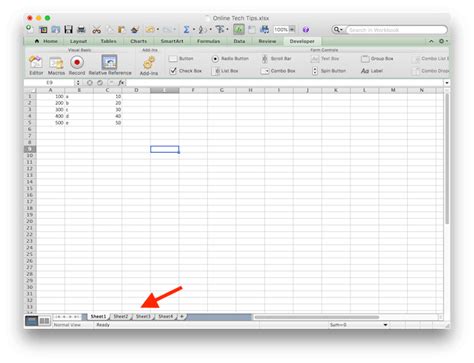The image size is (474, 363).
Task: Click cell containing 500
Action: tap(50, 123)
